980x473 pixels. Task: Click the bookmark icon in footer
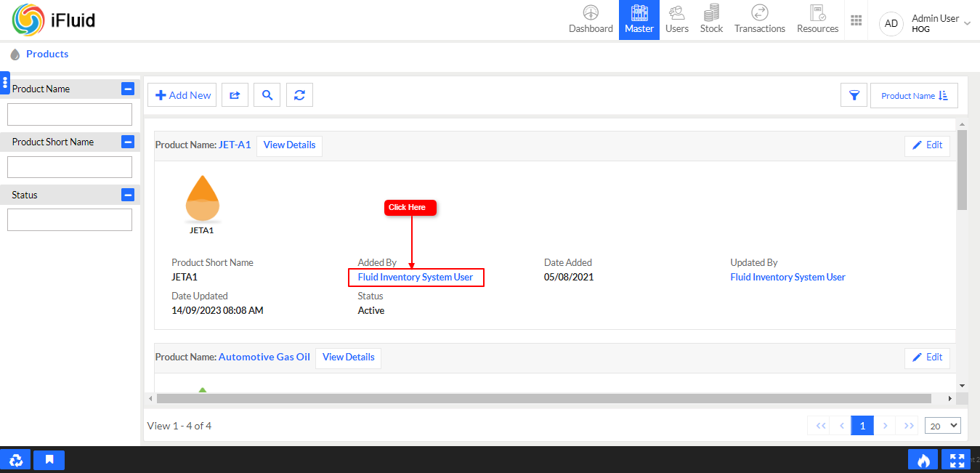pyautogui.click(x=49, y=460)
